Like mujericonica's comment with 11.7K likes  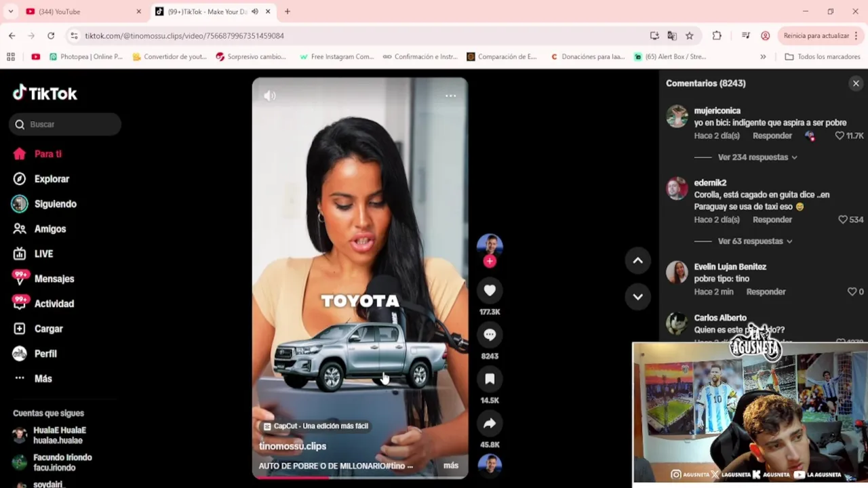[840, 136]
